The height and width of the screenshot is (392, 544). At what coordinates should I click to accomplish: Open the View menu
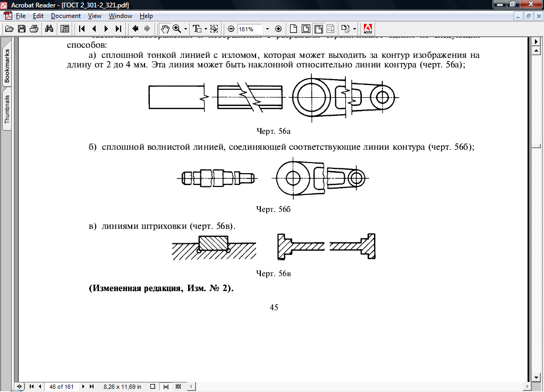(95, 16)
